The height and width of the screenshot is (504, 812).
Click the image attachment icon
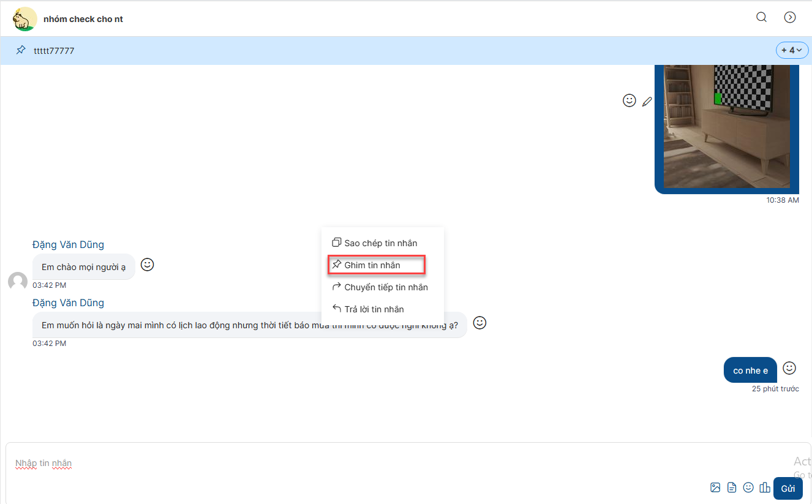715,487
